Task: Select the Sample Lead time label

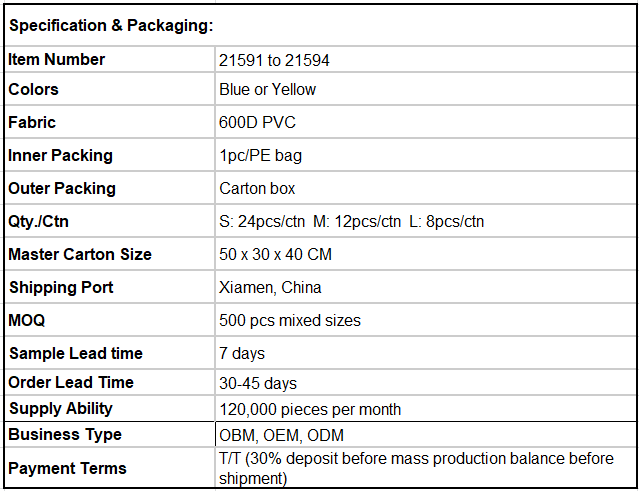Action: click(x=76, y=354)
